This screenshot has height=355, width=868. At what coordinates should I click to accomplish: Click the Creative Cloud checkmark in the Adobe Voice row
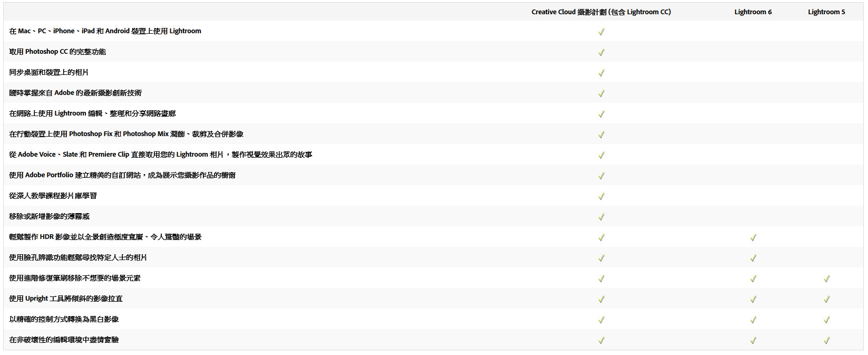click(601, 155)
